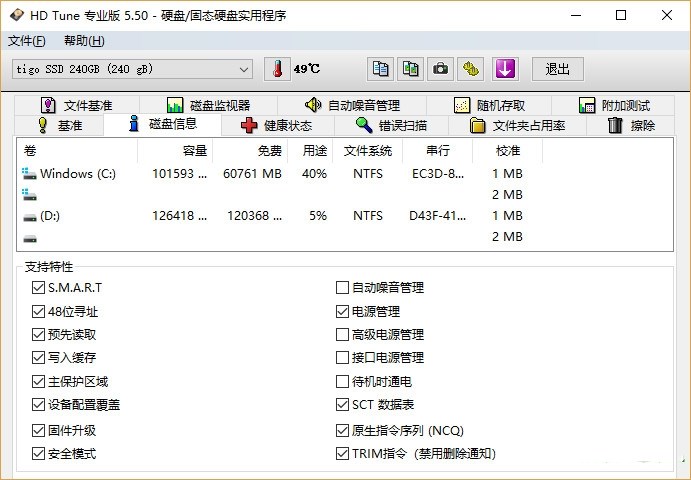Switch to the 健康状态 tab
Viewport: 691px width, 480px height.
(277, 126)
